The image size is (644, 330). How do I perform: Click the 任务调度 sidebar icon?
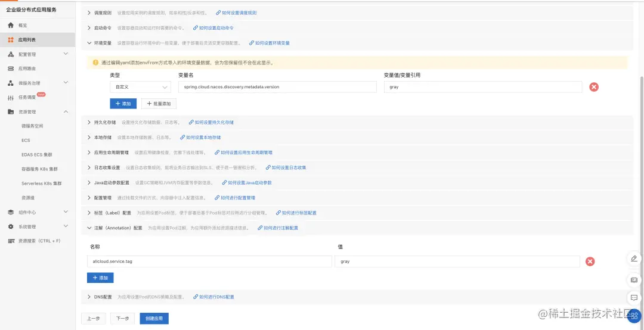(11, 98)
